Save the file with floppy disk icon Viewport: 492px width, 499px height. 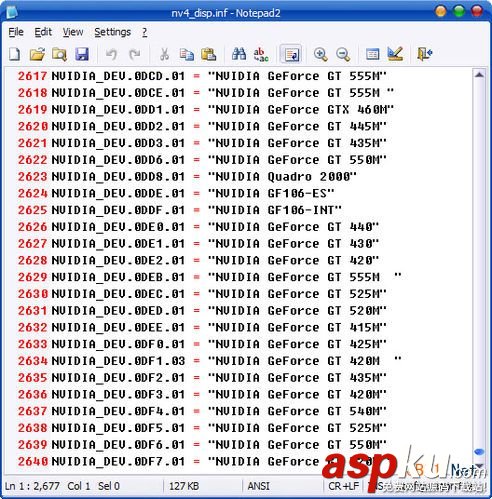tap(82, 54)
